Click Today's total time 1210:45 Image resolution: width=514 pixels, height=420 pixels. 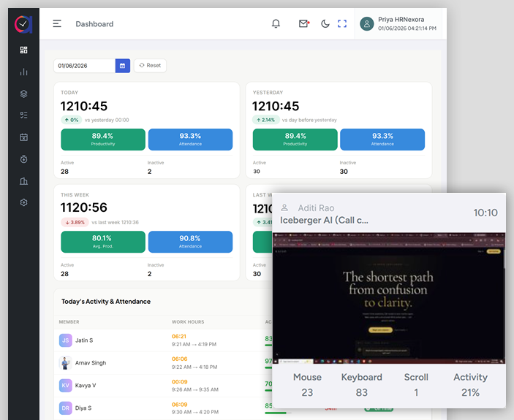point(84,106)
